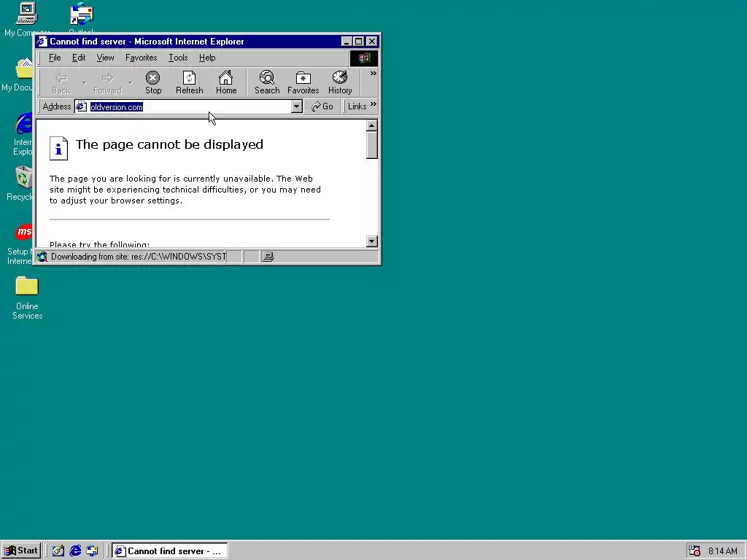This screenshot has height=560, width=747.
Task: Select the Online Services folder icon
Action: [27, 297]
